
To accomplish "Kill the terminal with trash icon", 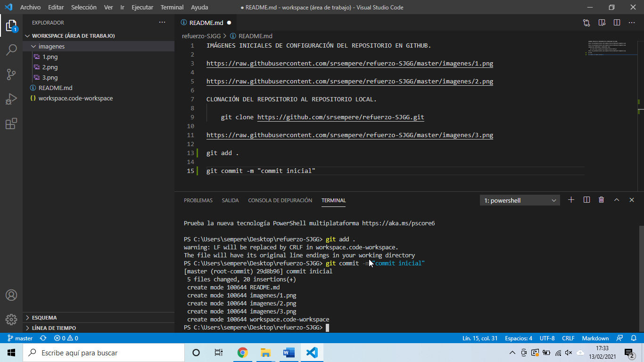I will (602, 200).
